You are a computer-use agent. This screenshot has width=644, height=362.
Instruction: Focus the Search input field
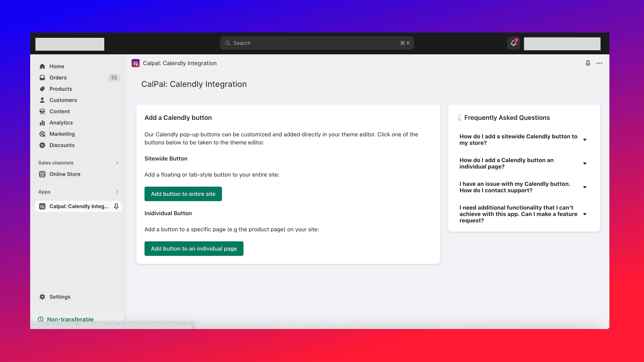(x=316, y=43)
